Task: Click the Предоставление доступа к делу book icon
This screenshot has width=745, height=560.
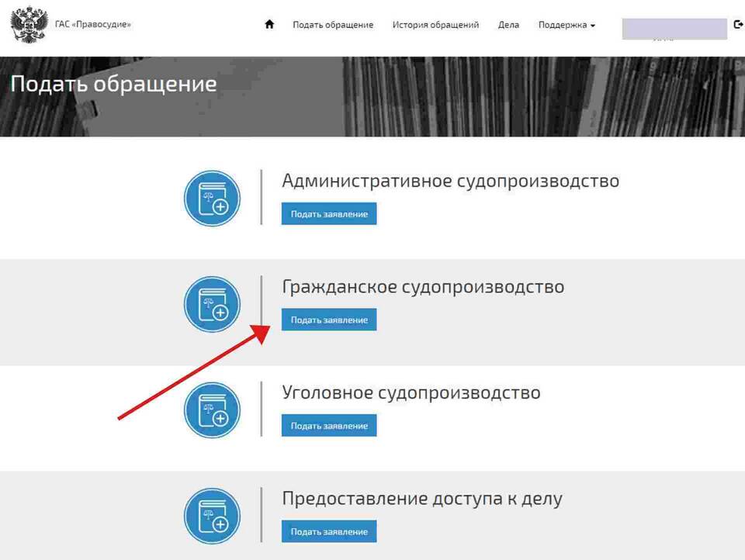Action: pyautogui.click(x=213, y=516)
